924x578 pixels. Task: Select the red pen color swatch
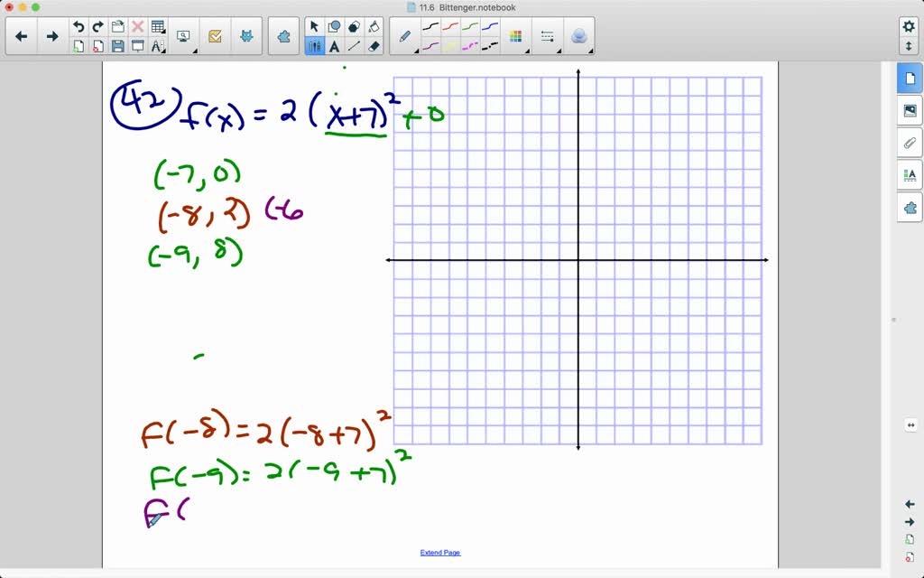[x=450, y=26]
